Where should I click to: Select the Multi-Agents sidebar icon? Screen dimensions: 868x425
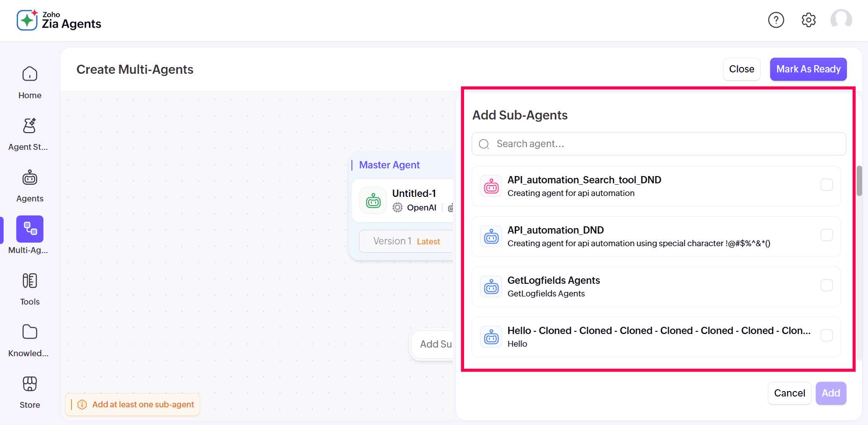30,229
